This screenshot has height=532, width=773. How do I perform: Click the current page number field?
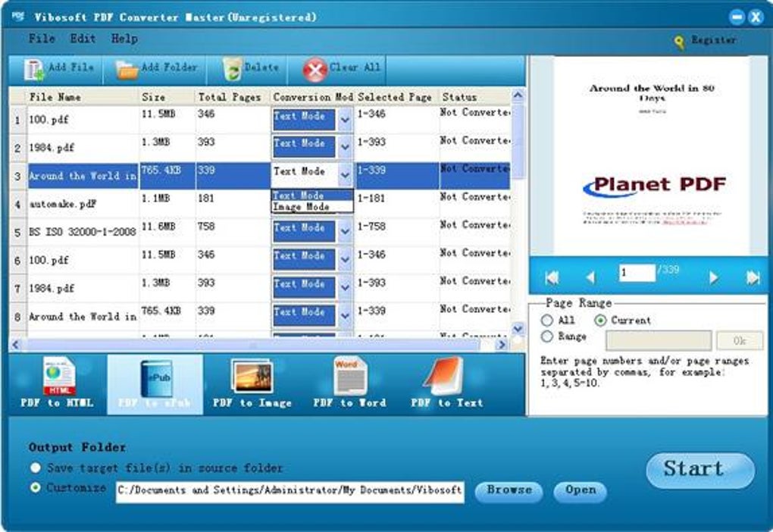637,273
